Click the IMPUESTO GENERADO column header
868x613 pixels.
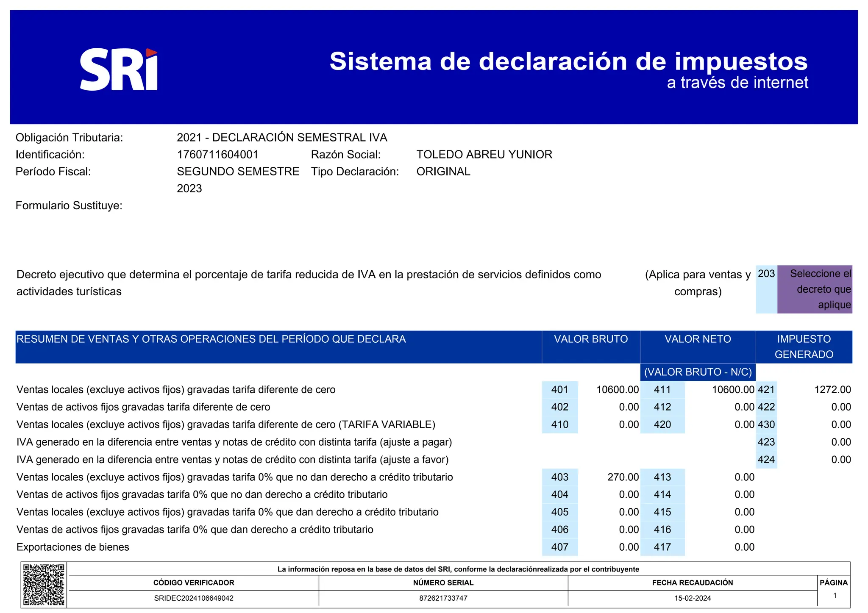[x=804, y=347]
